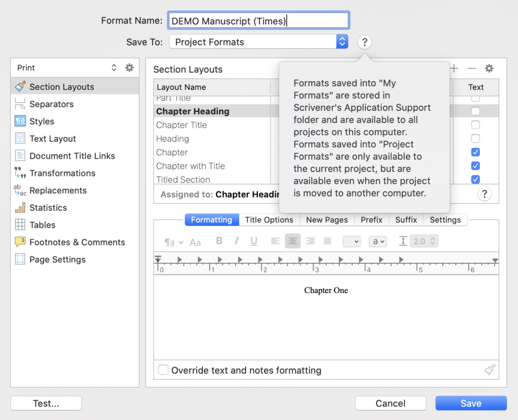This screenshot has width=518, height=420.
Task: Switch to the Suffix tab
Action: (406, 219)
